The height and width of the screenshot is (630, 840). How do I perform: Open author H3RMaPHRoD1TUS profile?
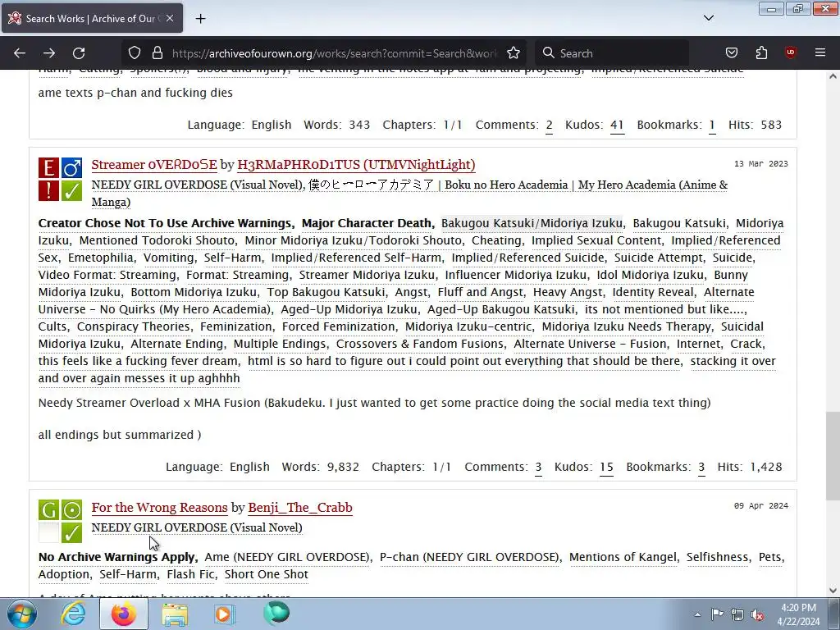356,164
